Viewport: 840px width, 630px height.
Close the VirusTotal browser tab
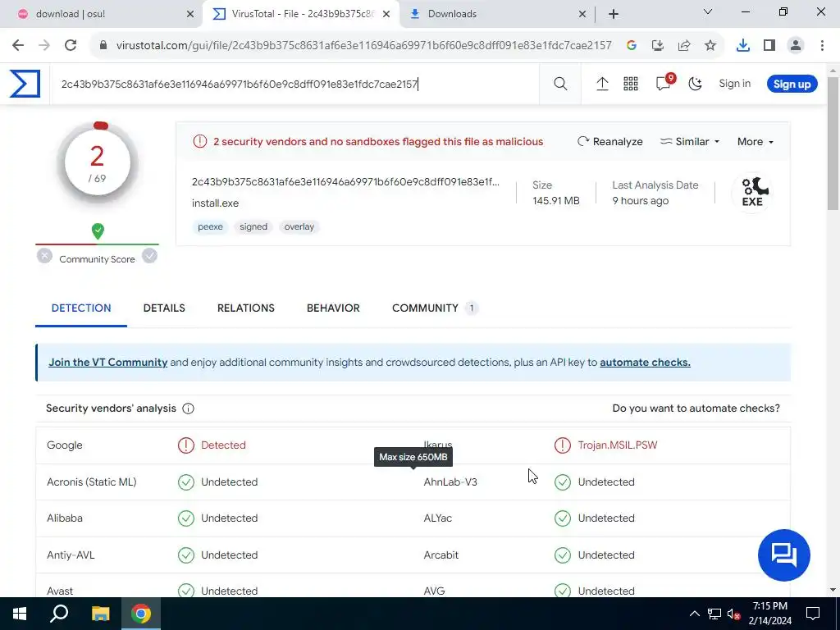[x=386, y=15]
